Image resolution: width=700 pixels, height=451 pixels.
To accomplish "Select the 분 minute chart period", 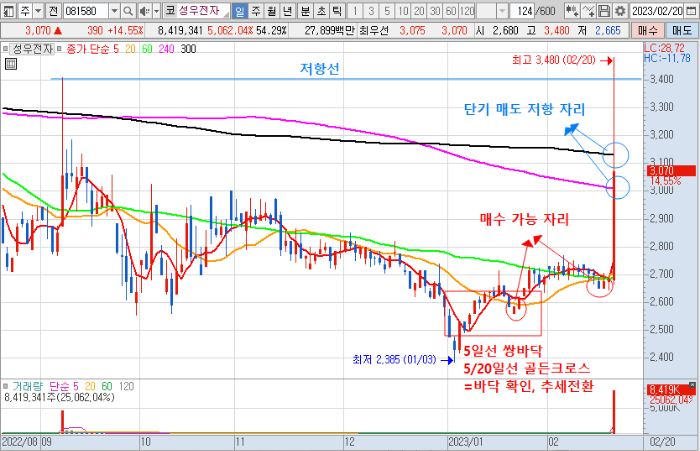I will coord(305,11).
